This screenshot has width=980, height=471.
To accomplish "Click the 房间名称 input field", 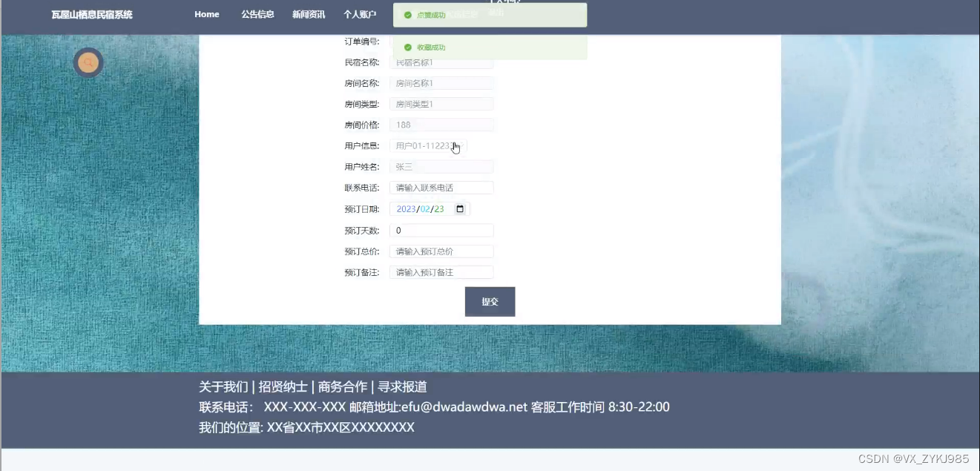I will [441, 83].
